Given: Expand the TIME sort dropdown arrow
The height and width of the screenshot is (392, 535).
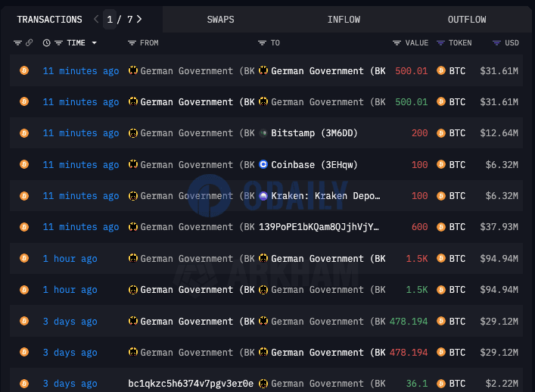Looking at the screenshot, I should coord(94,43).
